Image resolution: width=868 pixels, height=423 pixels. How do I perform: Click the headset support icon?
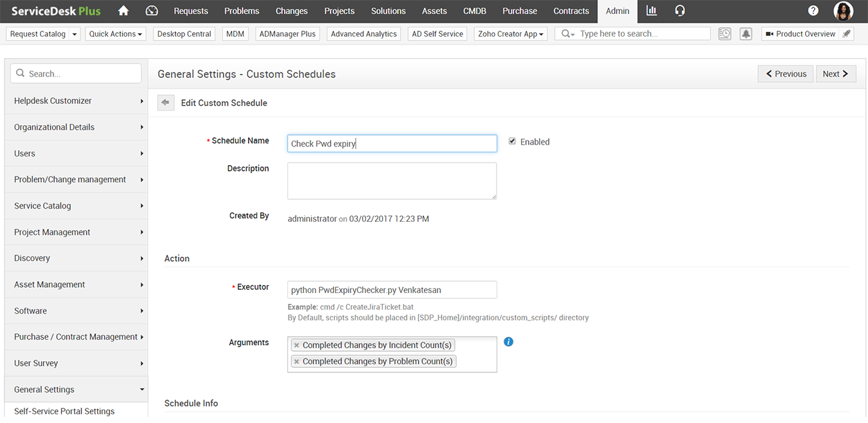coord(680,11)
